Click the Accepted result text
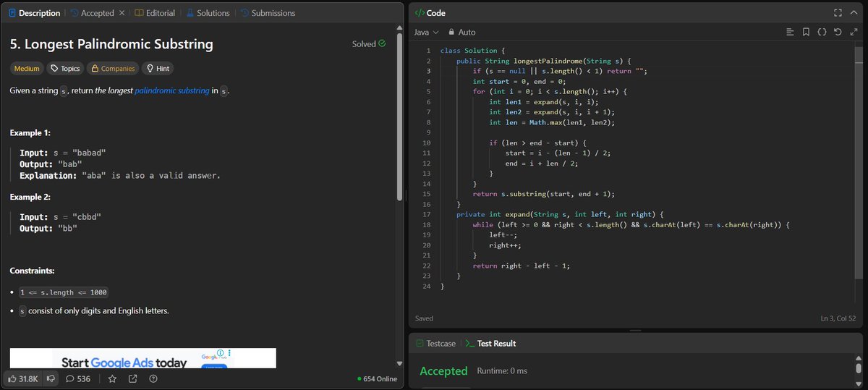The width and height of the screenshot is (868, 390). click(x=443, y=371)
